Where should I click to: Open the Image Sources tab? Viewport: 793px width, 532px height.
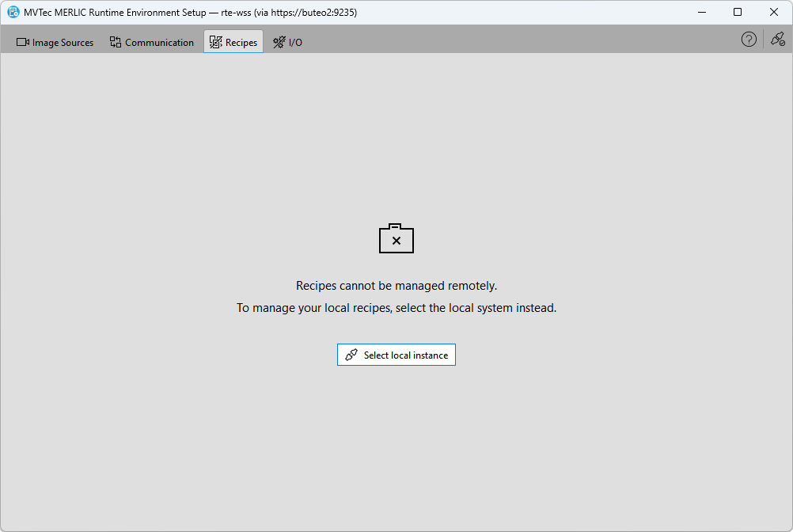pyautogui.click(x=55, y=42)
